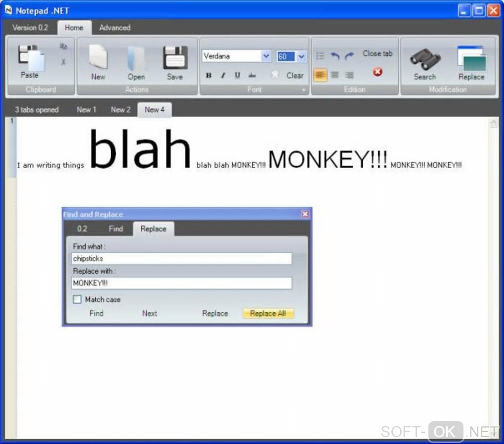Click the scrollbar up arrow in editor

(494, 122)
